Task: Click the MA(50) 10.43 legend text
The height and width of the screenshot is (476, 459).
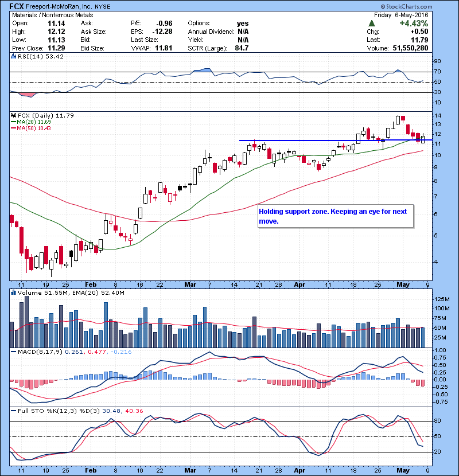Action: (34, 128)
